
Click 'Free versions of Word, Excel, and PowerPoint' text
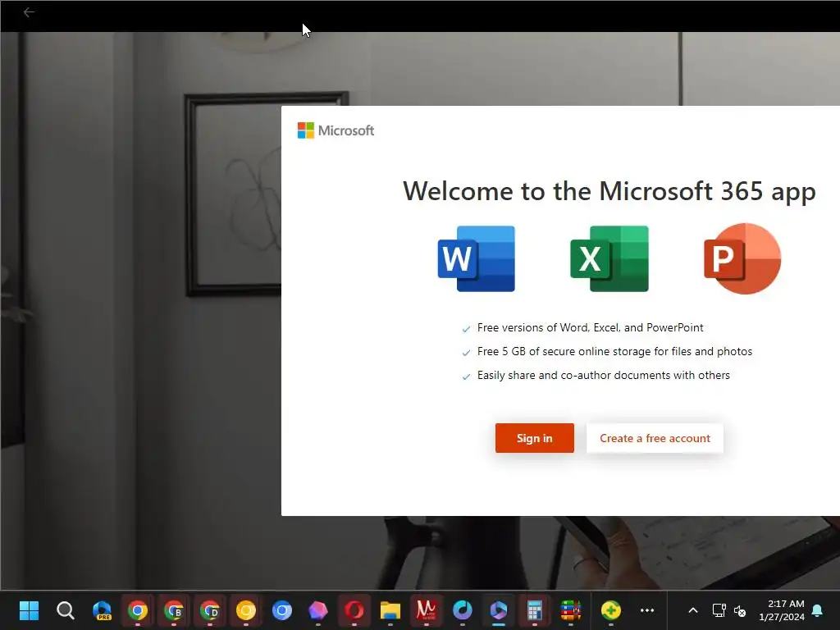pyautogui.click(x=591, y=327)
